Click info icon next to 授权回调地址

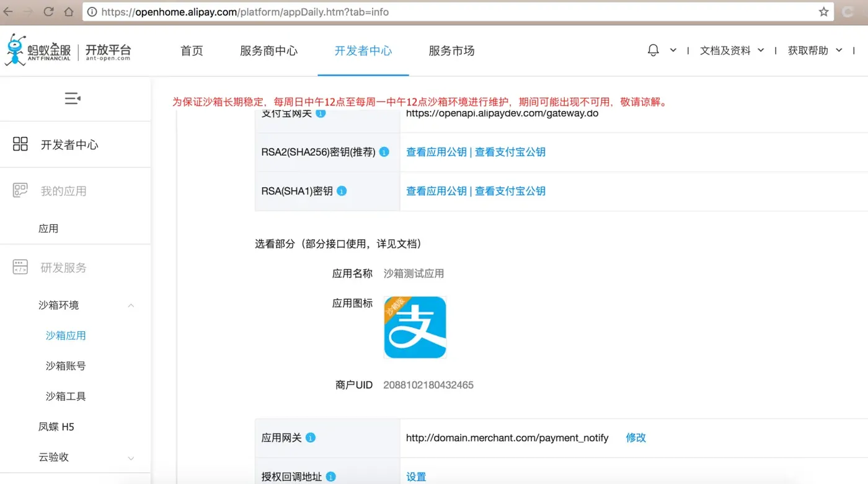coord(331,477)
